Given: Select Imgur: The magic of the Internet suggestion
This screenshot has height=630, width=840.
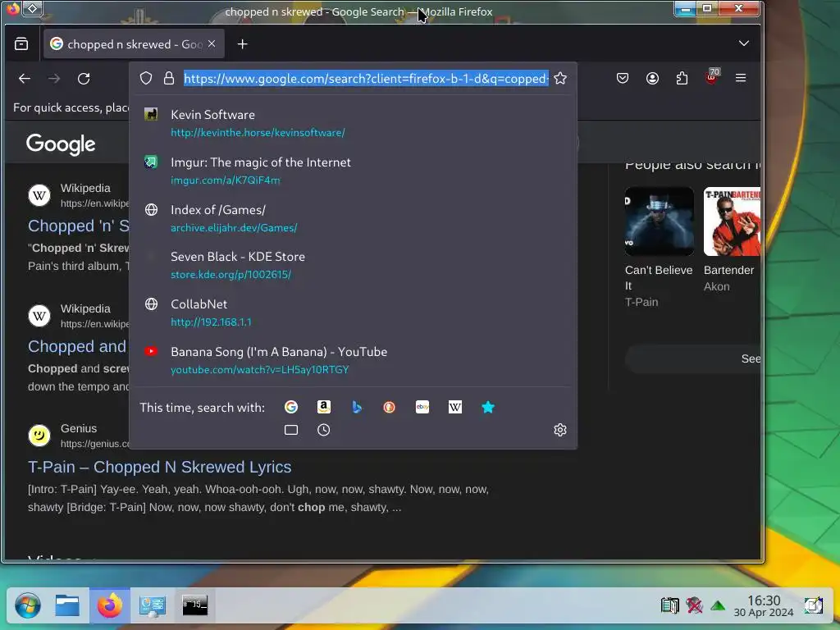Looking at the screenshot, I should (x=353, y=171).
